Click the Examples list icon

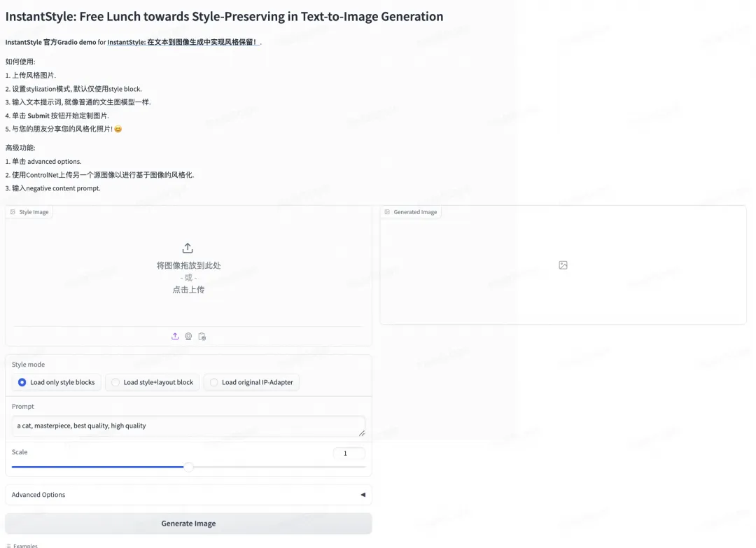[8, 545]
